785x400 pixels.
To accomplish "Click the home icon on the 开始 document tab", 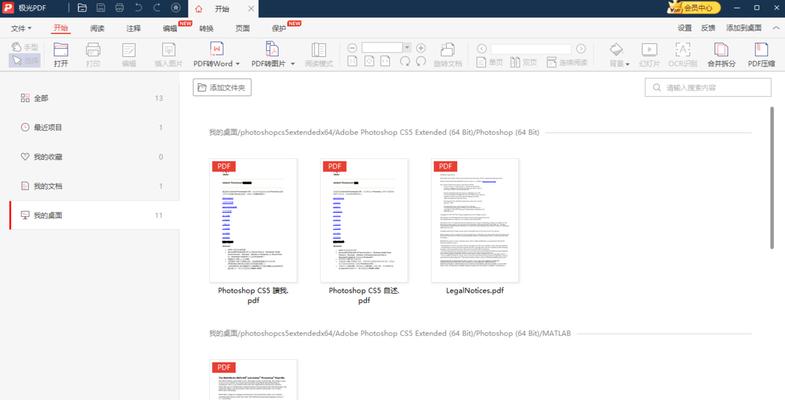I will 199,9.
